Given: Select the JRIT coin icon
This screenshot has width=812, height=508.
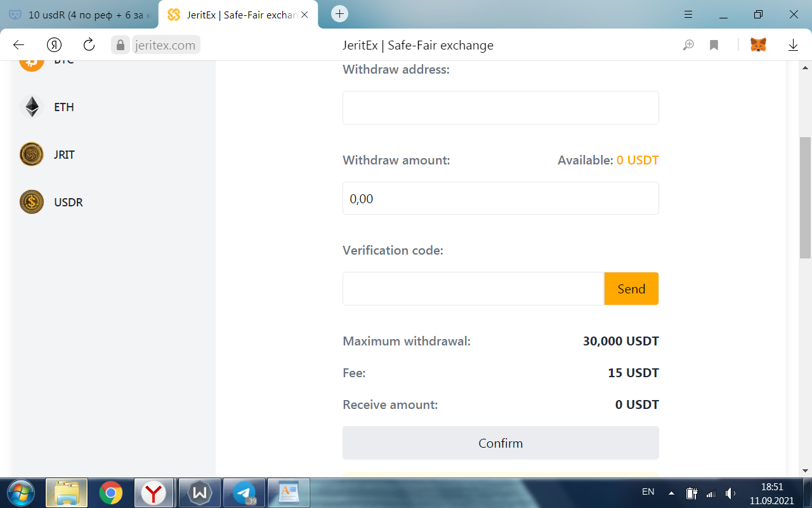Looking at the screenshot, I should tap(32, 154).
